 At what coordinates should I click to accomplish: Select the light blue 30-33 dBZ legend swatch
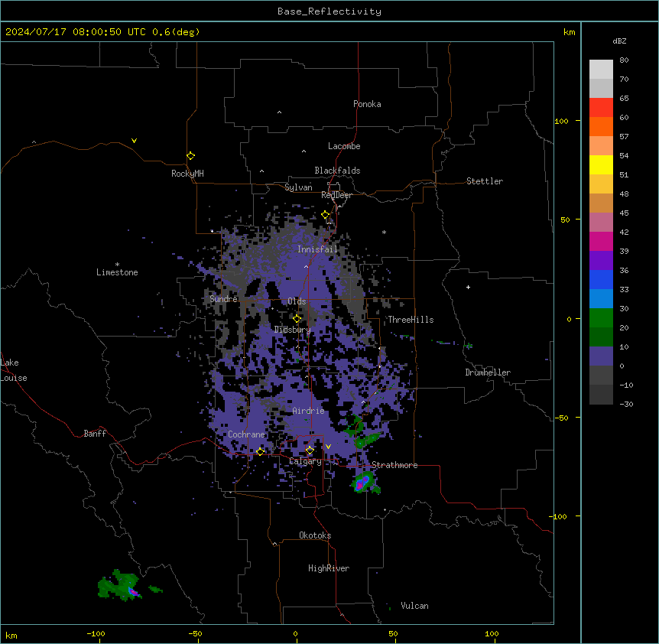601,299
